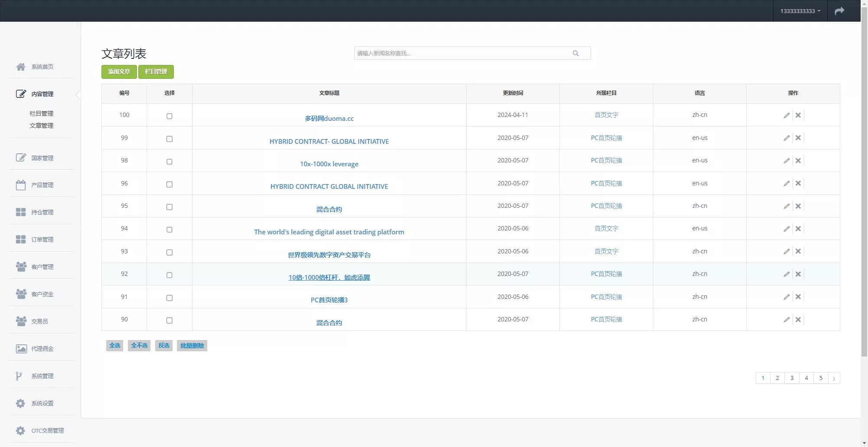868x447 pixels.
Task: Click the home icon for 系统首页
Action: tap(20, 67)
